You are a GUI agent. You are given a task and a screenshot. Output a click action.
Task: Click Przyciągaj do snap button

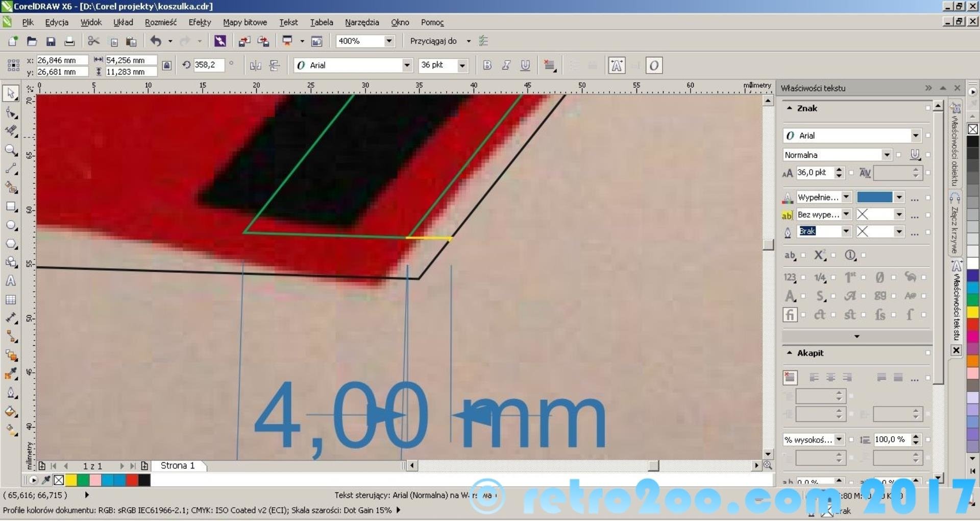(433, 41)
